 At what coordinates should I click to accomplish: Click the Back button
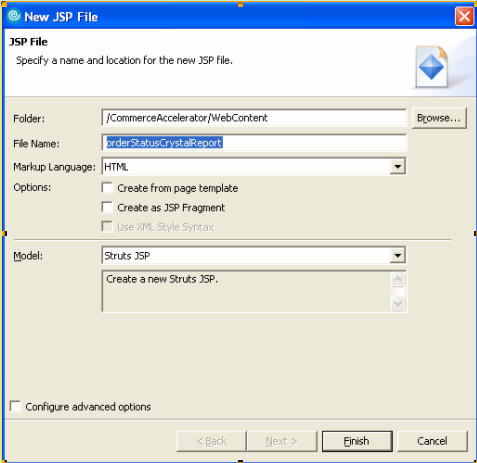point(211,441)
